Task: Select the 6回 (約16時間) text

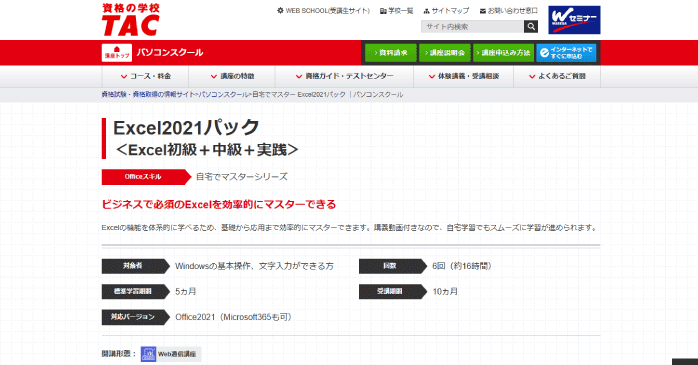Action: (462, 266)
